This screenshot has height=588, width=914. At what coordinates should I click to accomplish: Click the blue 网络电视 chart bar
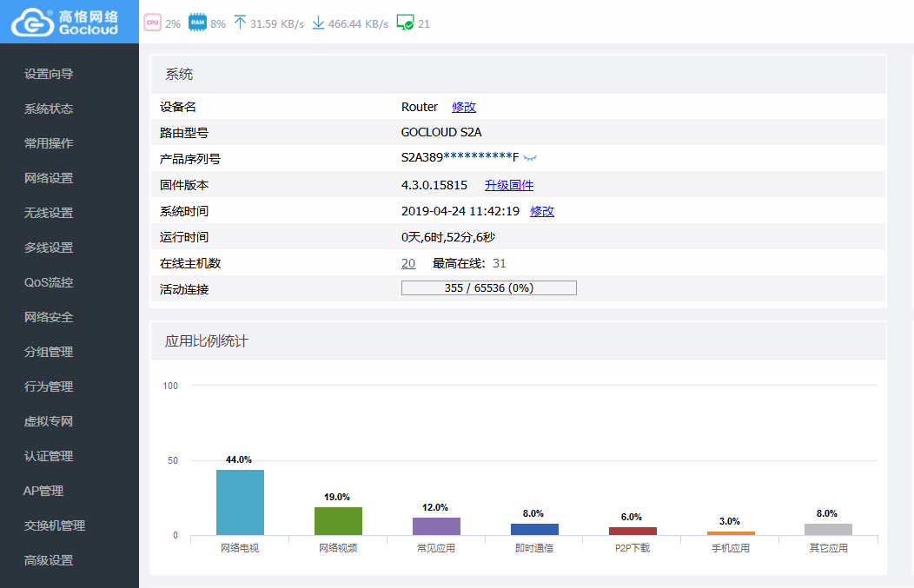(x=240, y=502)
